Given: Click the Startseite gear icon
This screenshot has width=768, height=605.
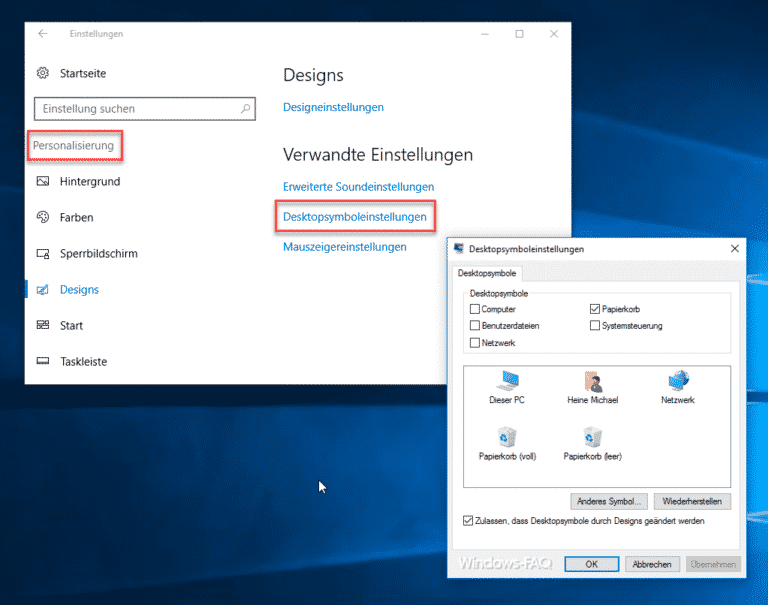Looking at the screenshot, I should (42, 73).
